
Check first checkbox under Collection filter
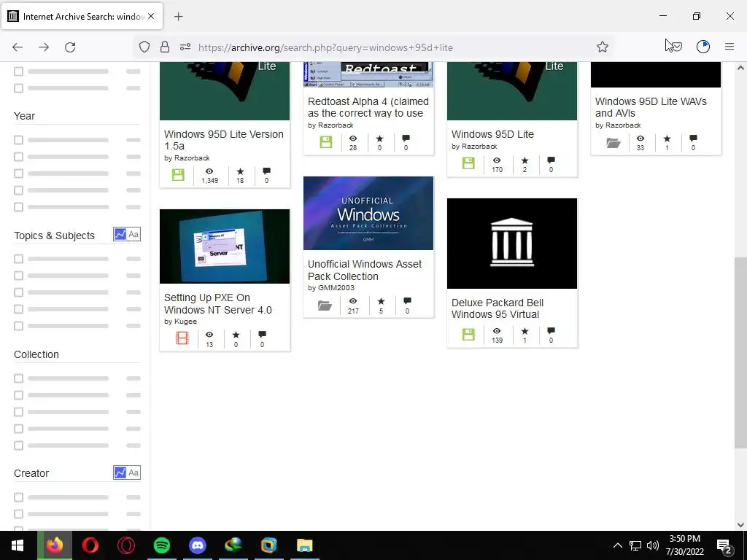coord(18,378)
